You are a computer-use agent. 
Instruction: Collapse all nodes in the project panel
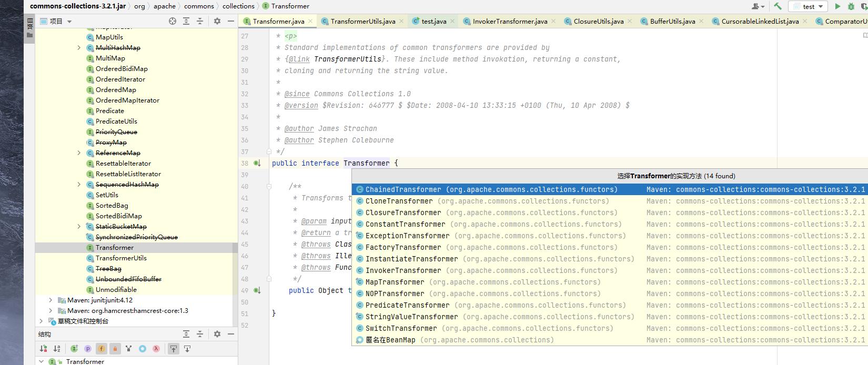pos(199,21)
